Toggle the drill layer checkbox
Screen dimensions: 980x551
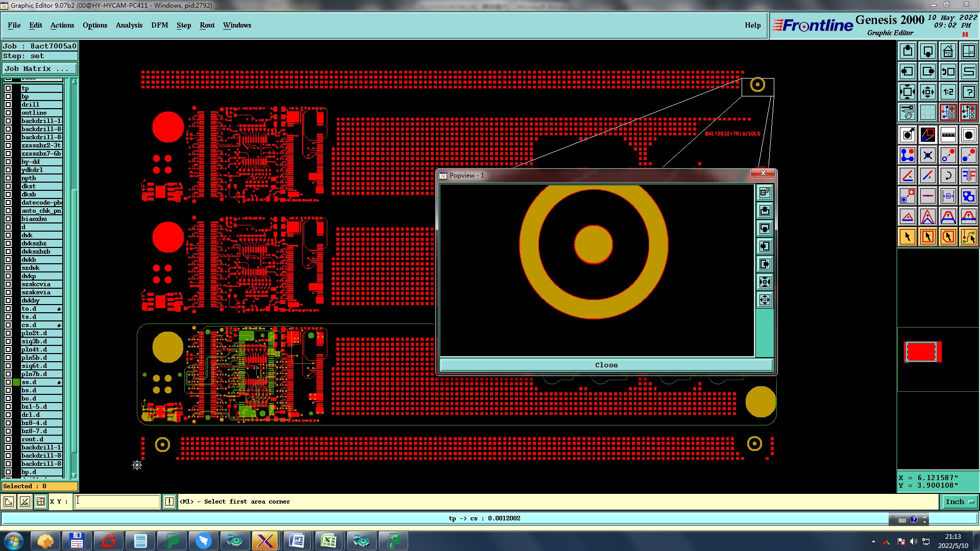coord(8,105)
